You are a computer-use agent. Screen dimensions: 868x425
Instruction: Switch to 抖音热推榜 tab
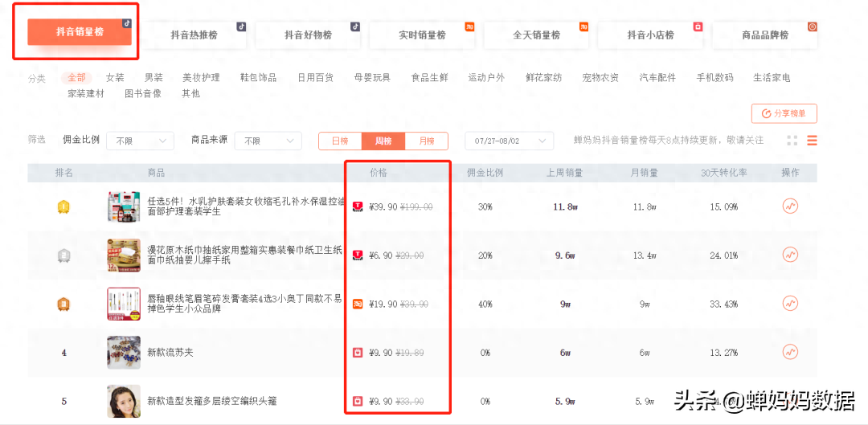(x=194, y=35)
